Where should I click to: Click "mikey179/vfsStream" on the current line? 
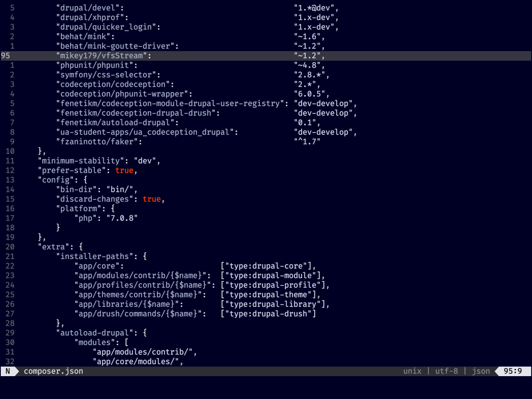coord(101,56)
